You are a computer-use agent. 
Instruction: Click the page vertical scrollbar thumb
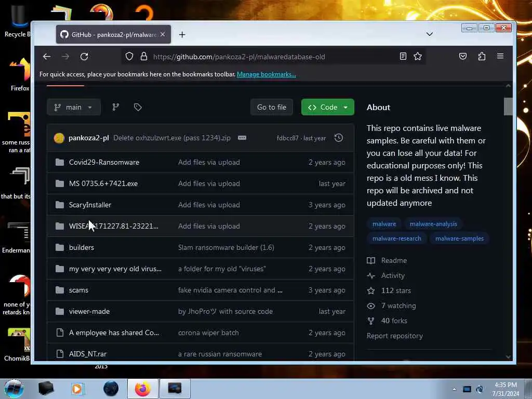click(508, 107)
